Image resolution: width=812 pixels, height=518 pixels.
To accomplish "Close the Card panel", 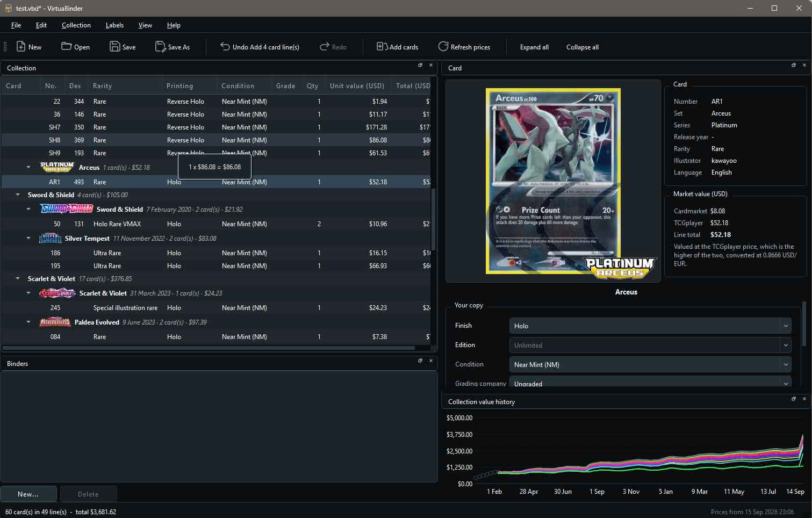I will tap(804, 65).
